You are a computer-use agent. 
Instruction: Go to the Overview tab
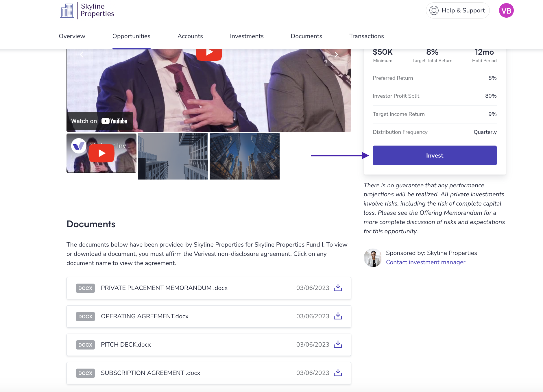pyautogui.click(x=72, y=36)
